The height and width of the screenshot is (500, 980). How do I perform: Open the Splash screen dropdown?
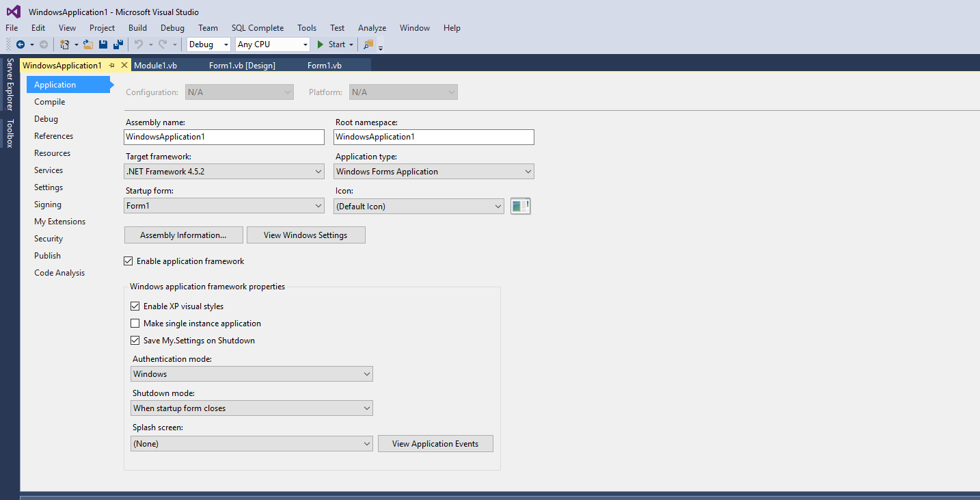[x=251, y=444]
